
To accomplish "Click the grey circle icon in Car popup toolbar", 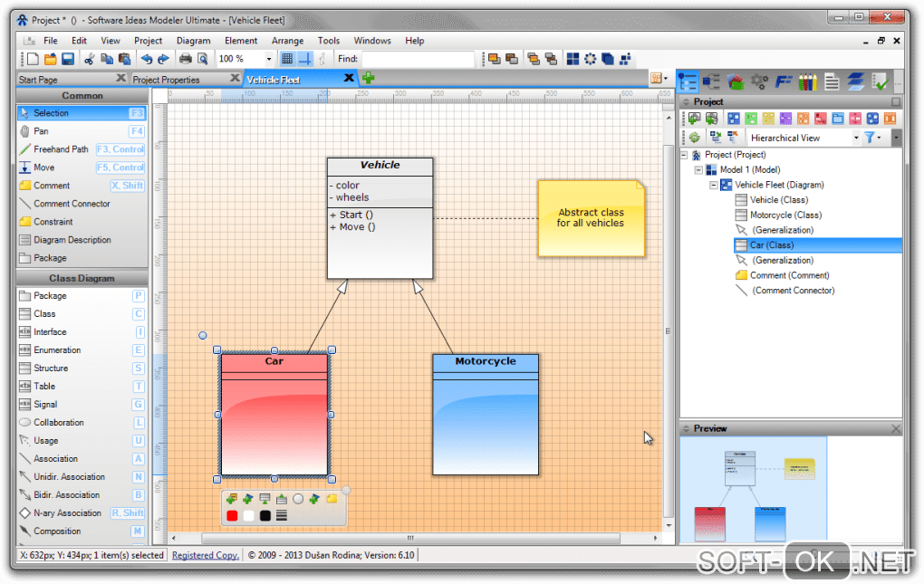I will pyautogui.click(x=298, y=499).
